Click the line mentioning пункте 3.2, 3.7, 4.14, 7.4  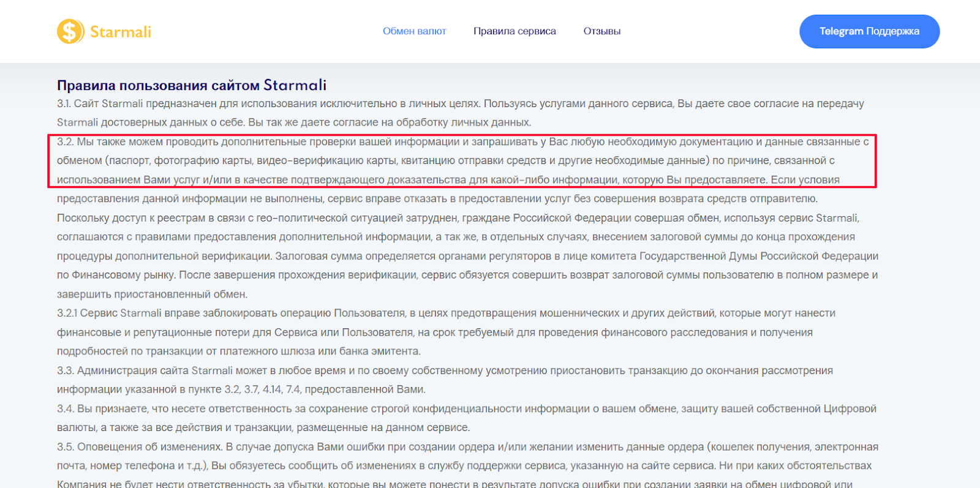coord(241,389)
